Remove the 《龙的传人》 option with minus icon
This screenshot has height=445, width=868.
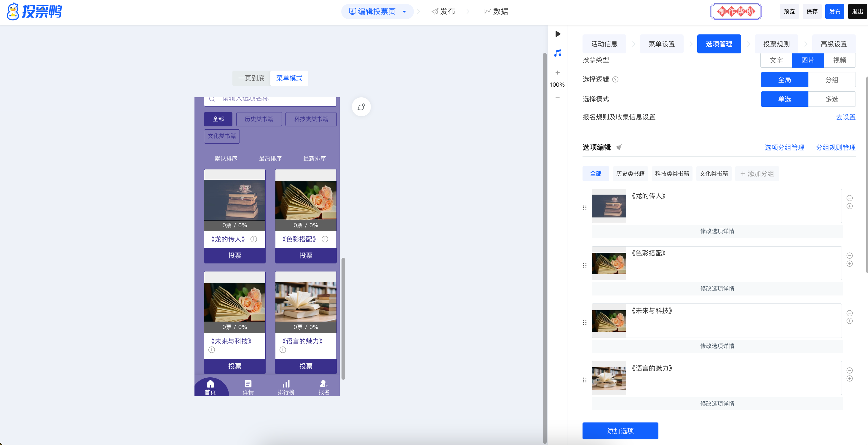pos(849,198)
